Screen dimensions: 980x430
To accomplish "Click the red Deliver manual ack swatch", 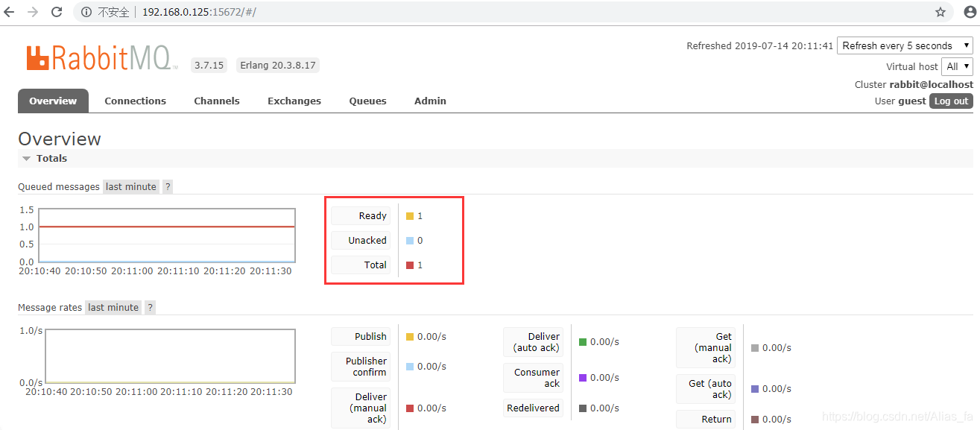I will coord(410,408).
